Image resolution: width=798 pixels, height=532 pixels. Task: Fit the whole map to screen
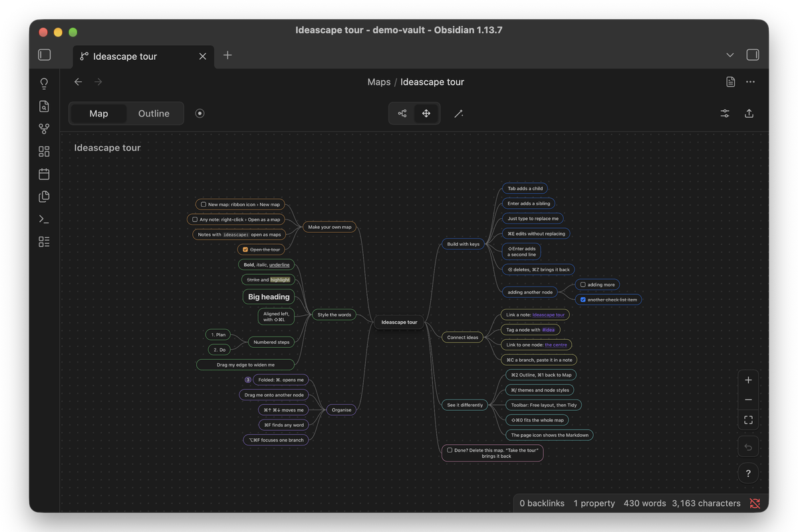tap(748, 420)
